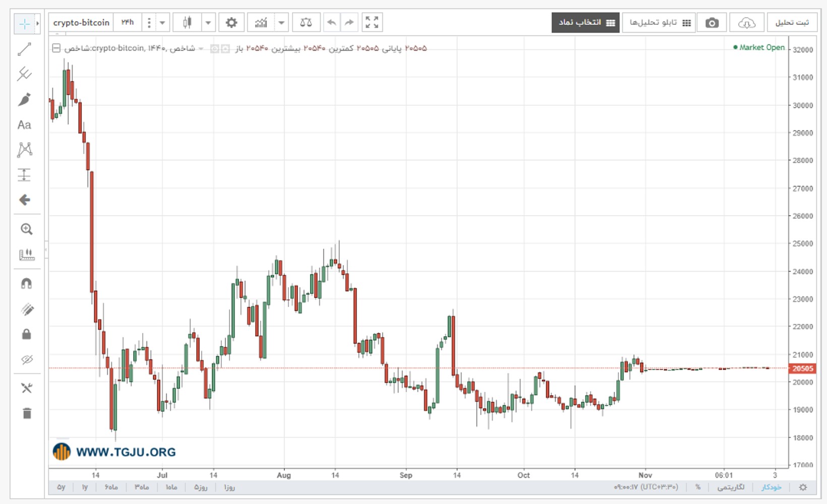827x504 pixels.
Task: Delete drawings with the trash icon
Action: tap(27, 413)
